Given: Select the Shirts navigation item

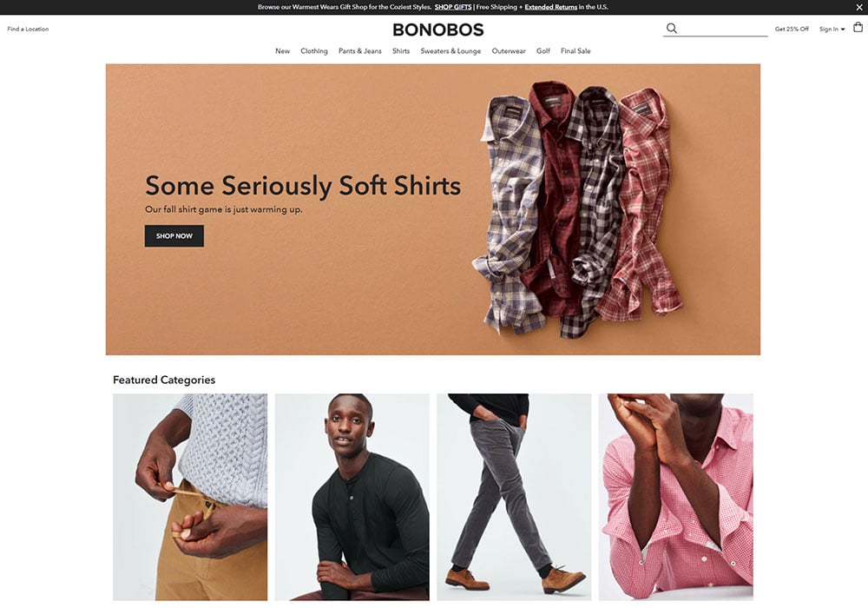Looking at the screenshot, I should (401, 51).
